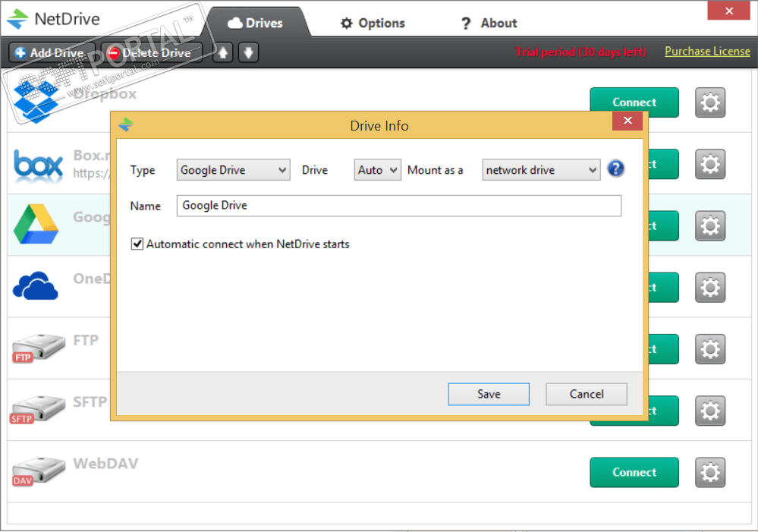Viewport: 758px width, 532px height.
Task: Close the Drive Info dialog
Action: (627, 121)
